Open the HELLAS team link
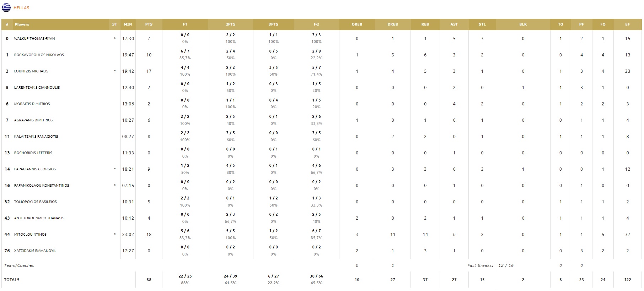 click(21, 8)
